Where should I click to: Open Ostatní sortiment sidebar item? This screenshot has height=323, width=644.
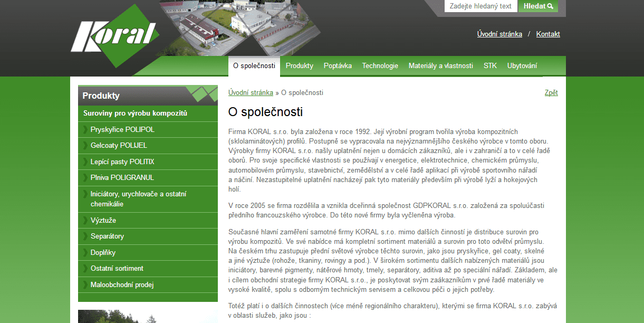click(148, 269)
